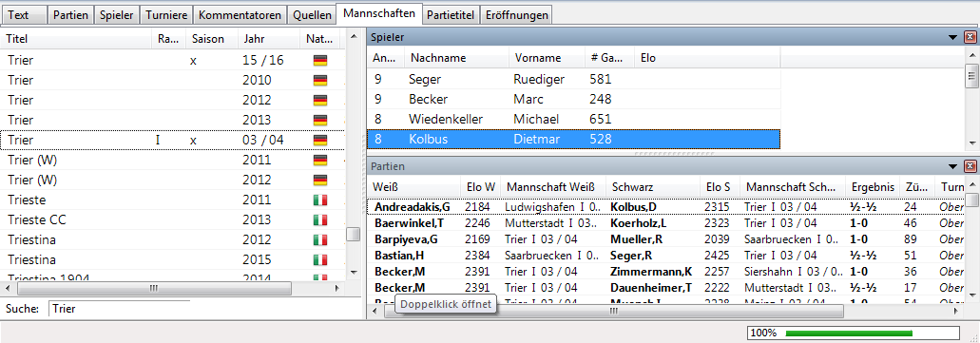Viewport: 980px width, 343px height.
Task: Open the Andreadakis,G vs Kolbus,D game
Action: click(x=665, y=207)
